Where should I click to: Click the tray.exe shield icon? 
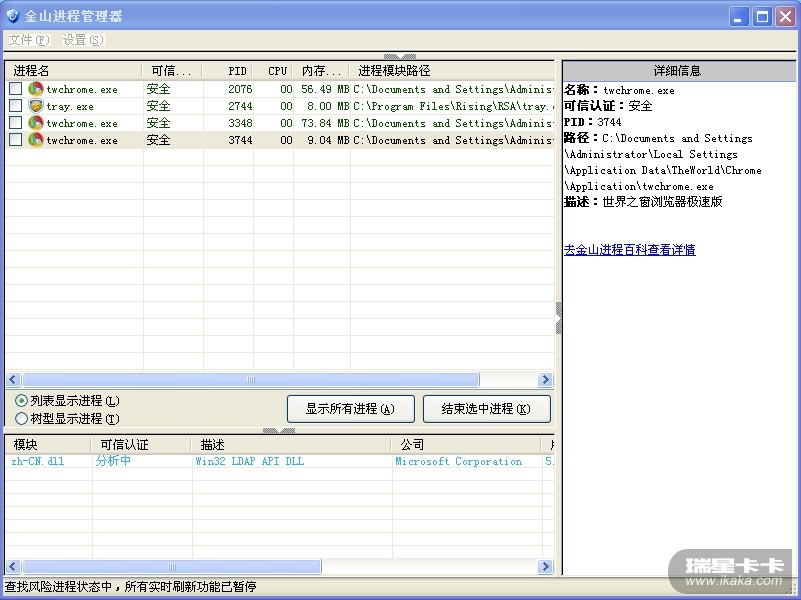(x=35, y=106)
